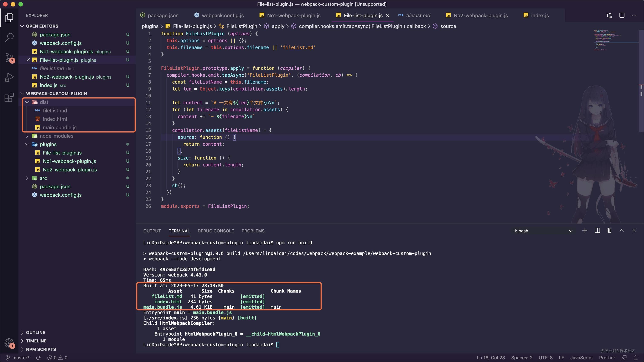Show the OUTPUT panel tab
Image resolution: width=644 pixels, height=362 pixels.
point(152,231)
